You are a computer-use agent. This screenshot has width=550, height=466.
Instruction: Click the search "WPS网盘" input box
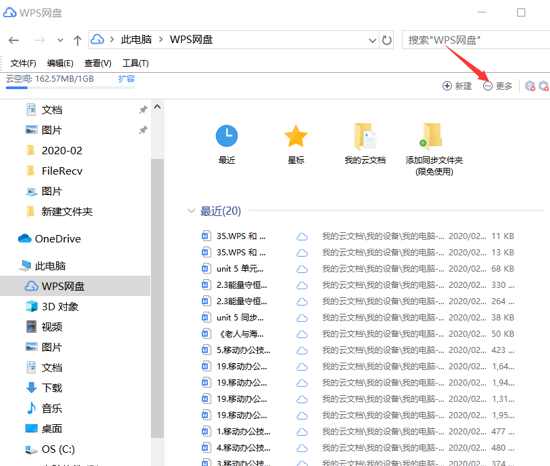tap(476, 40)
